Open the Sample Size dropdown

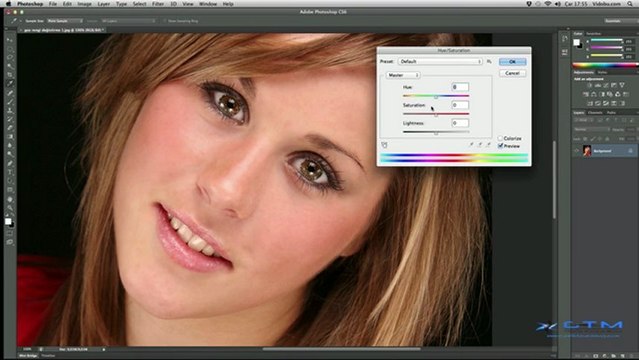click(x=64, y=21)
